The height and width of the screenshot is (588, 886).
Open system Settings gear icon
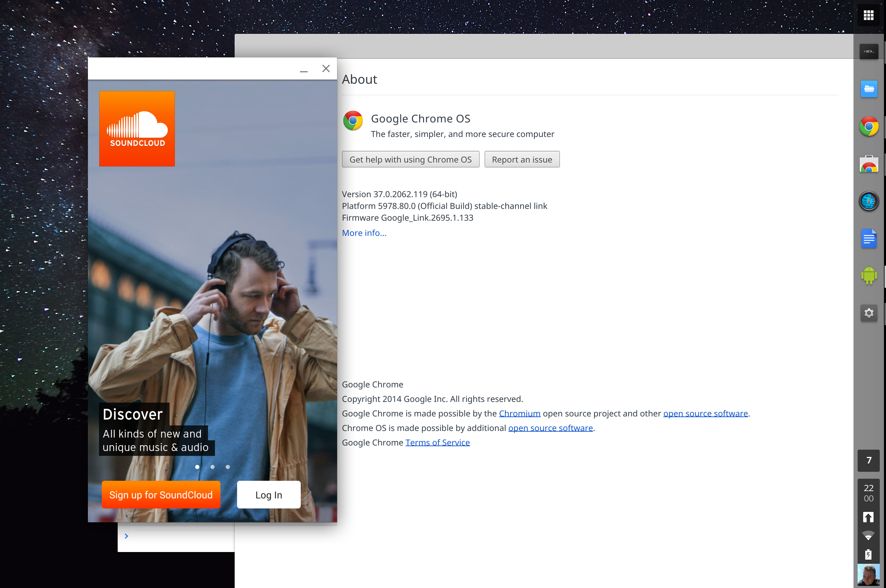coord(868,312)
